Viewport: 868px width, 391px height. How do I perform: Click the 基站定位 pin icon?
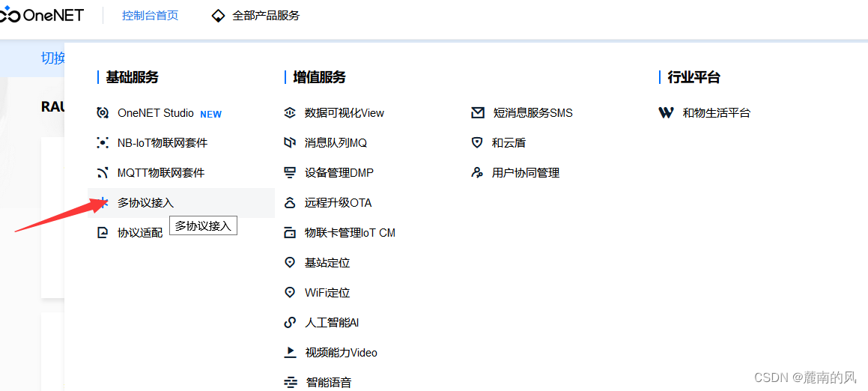tap(290, 262)
